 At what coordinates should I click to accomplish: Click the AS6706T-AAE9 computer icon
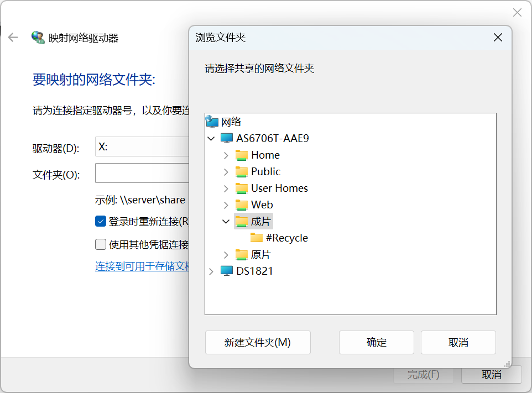227,138
